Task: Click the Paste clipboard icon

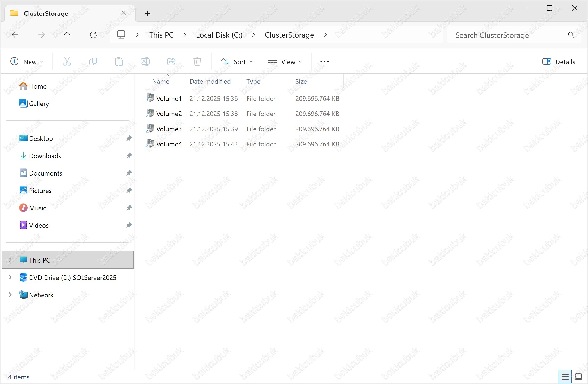Action: pyautogui.click(x=119, y=62)
